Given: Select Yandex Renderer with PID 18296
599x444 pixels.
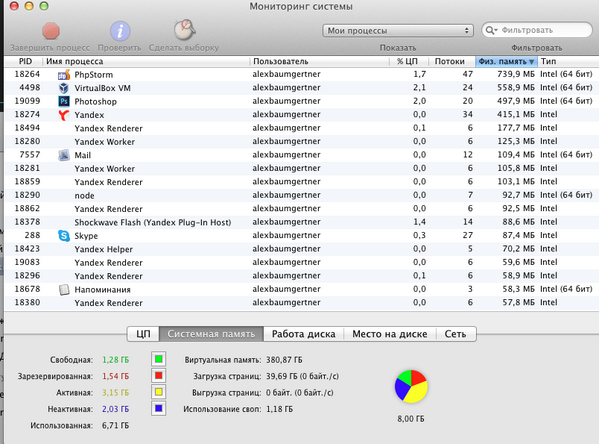Looking at the screenshot, I should coord(301,276).
